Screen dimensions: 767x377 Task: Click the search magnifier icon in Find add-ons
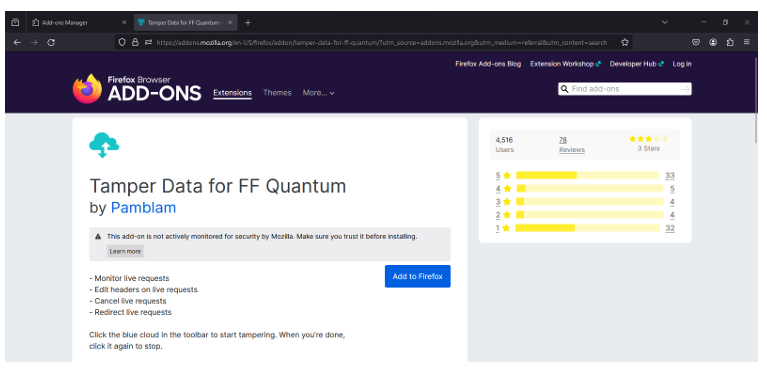564,89
